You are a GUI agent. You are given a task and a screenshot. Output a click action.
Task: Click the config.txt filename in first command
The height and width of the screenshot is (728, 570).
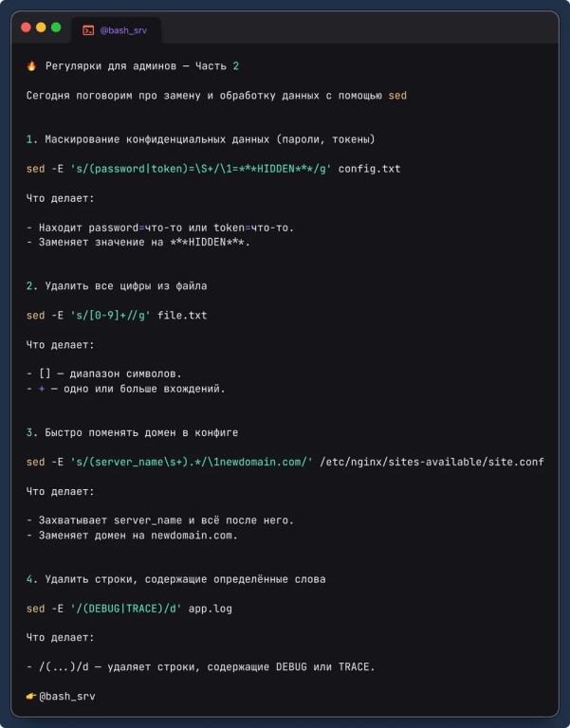(369, 169)
